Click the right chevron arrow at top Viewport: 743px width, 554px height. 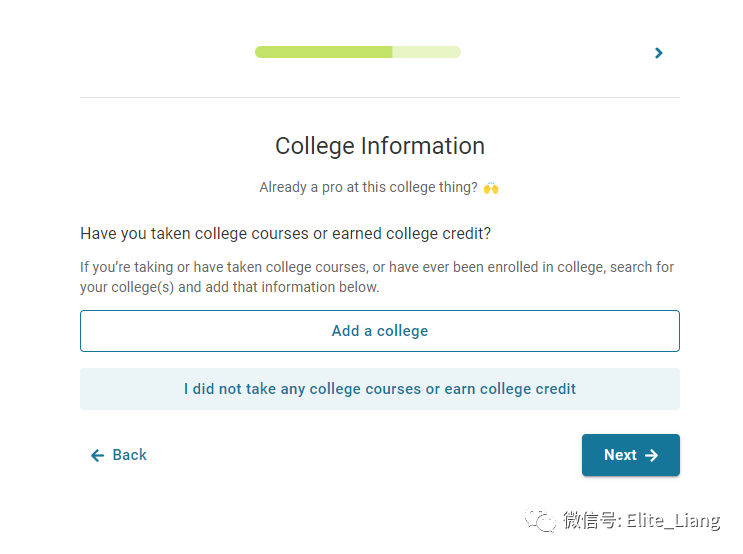[658, 53]
